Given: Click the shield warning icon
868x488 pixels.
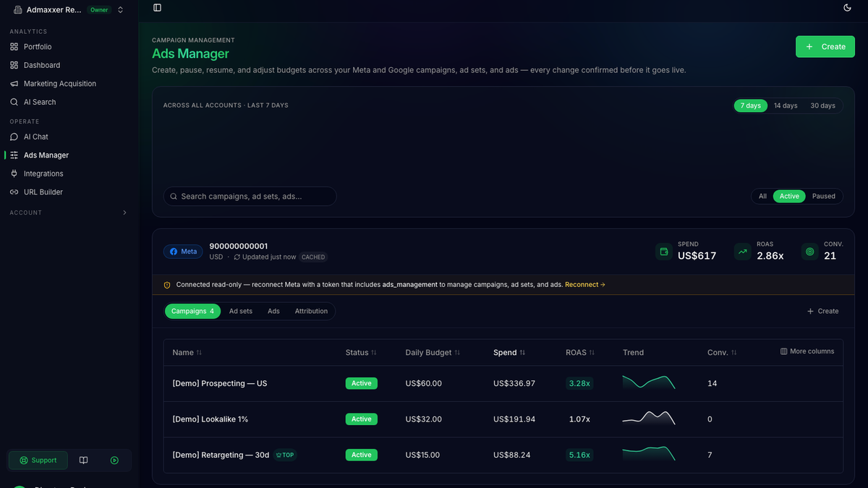Looking at the screenshot, I should (167, 285).
